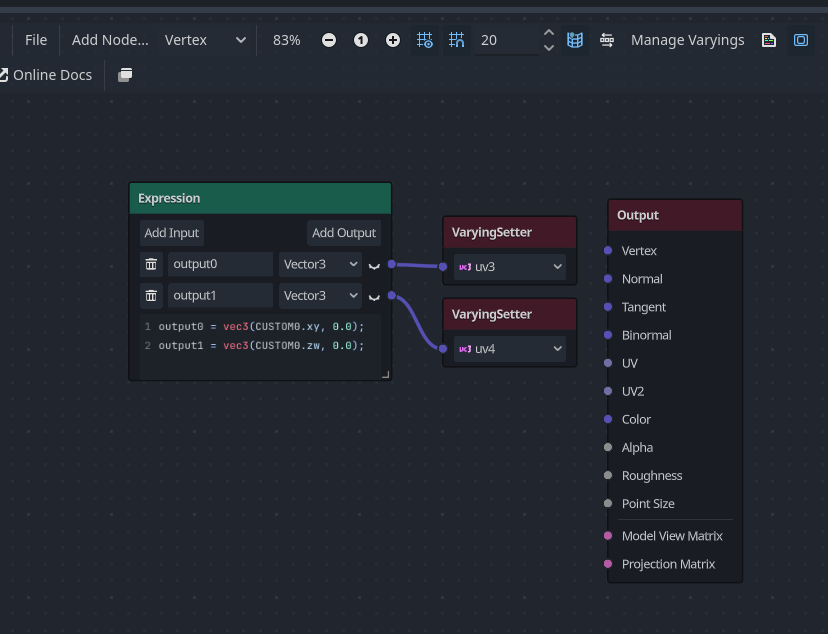Image resolution: width=828 pixels, height=634 pixels.
Task: Delete the output0 port with trash icon
Action: point(151,264)
